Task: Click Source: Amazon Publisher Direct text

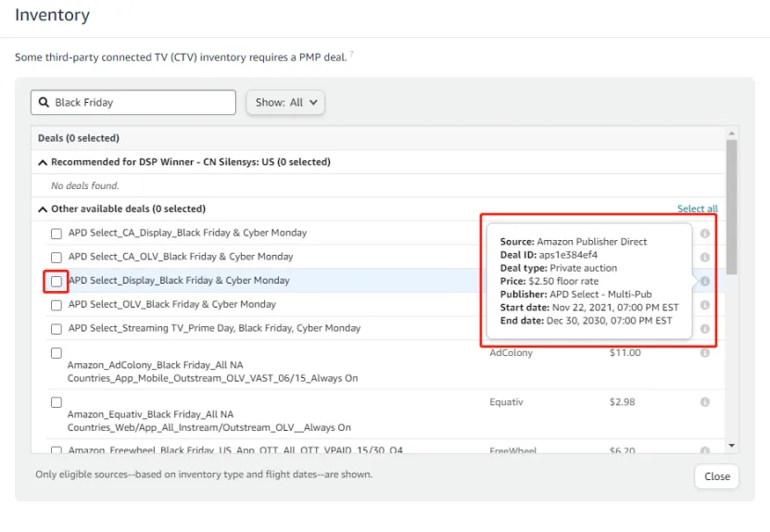Action: [573, 242]
